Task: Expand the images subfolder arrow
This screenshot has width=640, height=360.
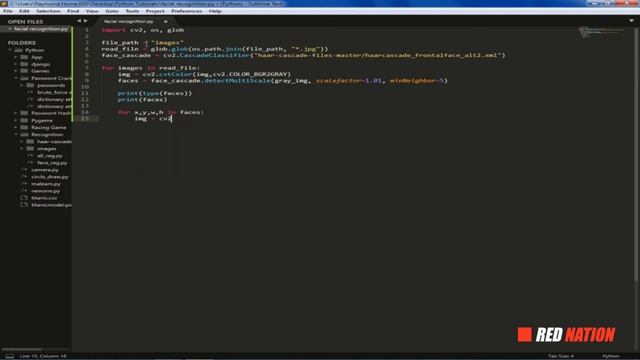Action: 22,149
